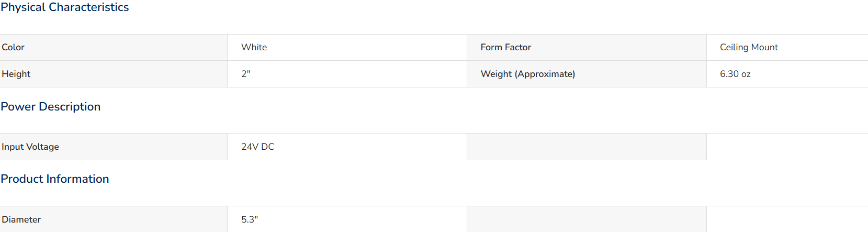Click the Power Description heading

(x=51, y=106)
